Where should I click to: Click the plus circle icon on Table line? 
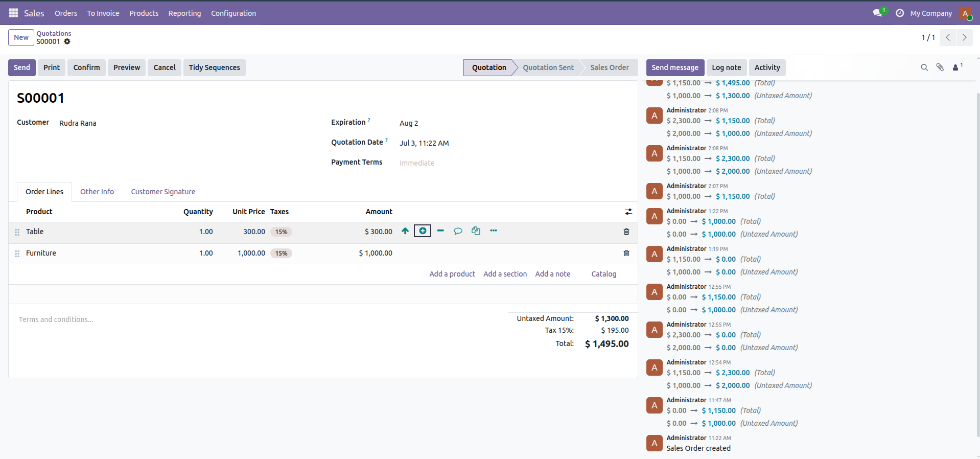423,231
